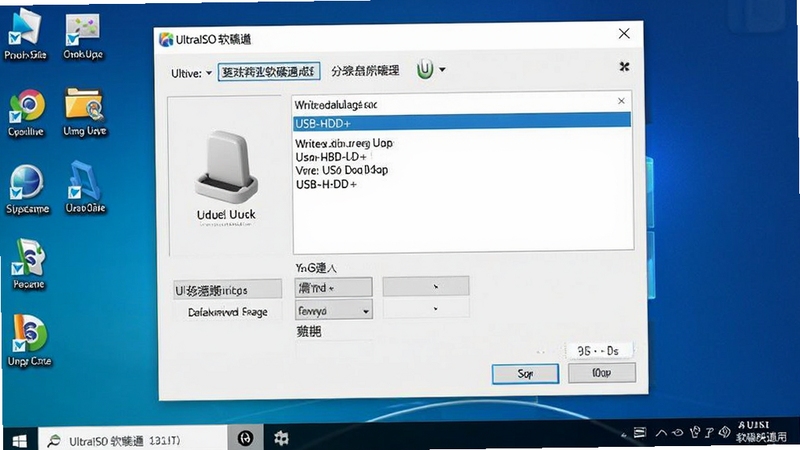Click the Dafakiwvd Fsage label
Viewport: 800px width, 450px height.
(x=228, y=312)
